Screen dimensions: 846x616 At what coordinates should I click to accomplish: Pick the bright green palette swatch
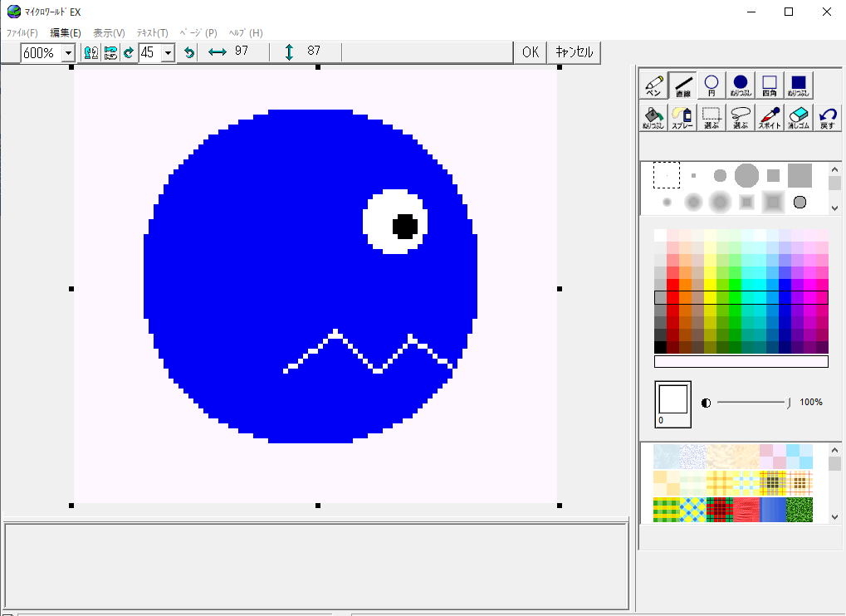(x=735, y=286)
